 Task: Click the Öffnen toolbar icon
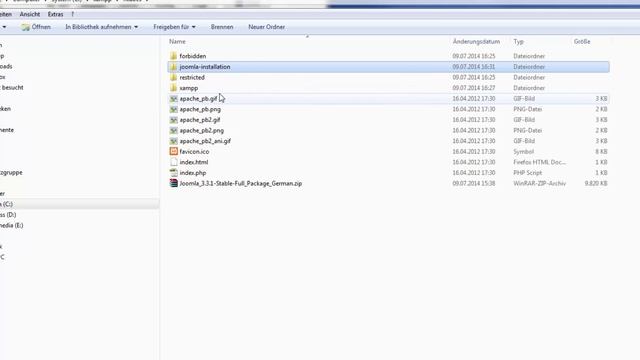26,27
